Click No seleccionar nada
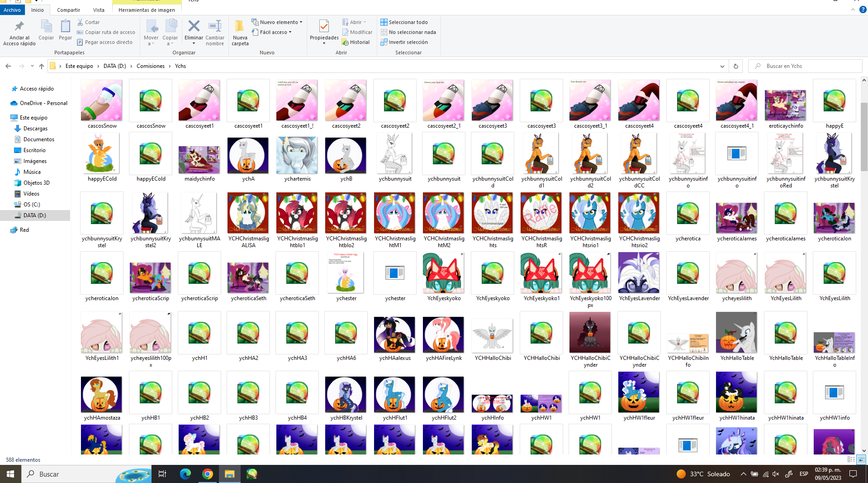 [x=408, y=32]
